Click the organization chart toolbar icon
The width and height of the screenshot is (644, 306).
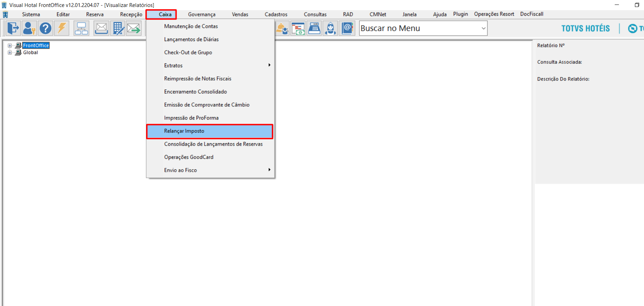point(82,28)
